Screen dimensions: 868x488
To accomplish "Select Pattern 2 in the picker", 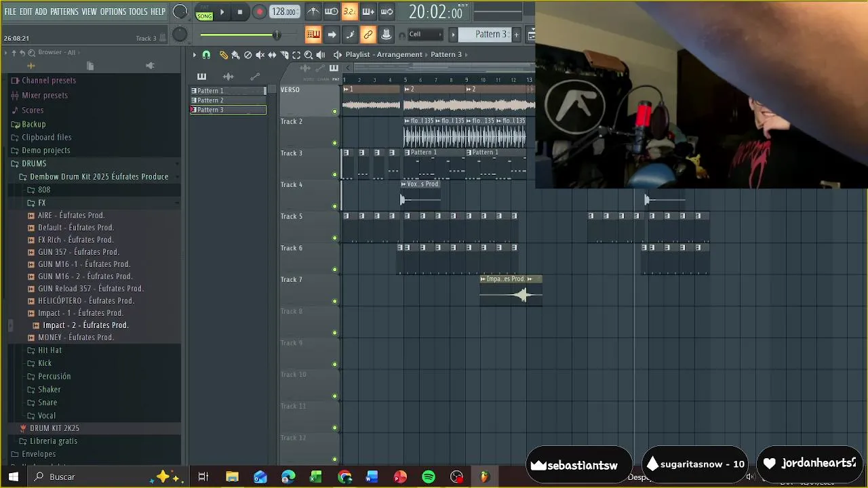I will coord(228,100).
